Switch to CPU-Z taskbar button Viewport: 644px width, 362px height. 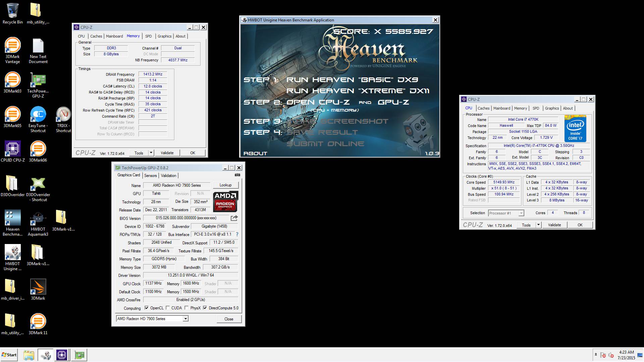pyautogui.click(x=62, y=355)
